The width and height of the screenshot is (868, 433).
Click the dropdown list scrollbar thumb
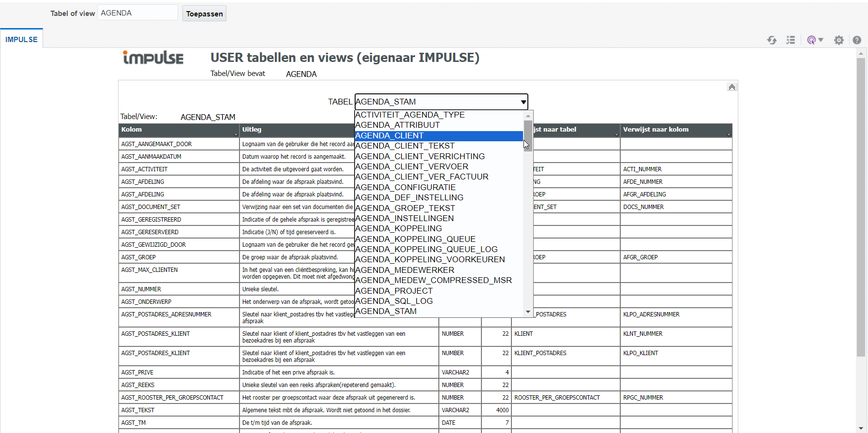528,135
